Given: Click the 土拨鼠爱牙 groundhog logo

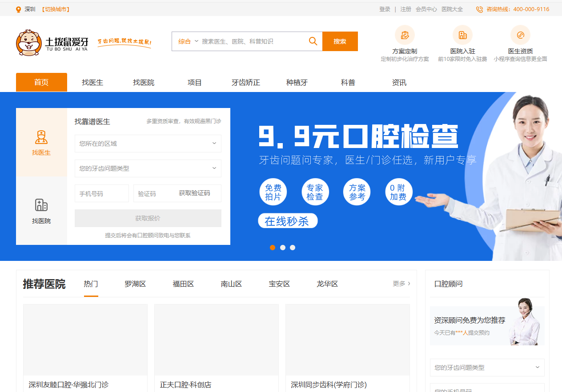Looking at the screenshot, I should [52, 42].
